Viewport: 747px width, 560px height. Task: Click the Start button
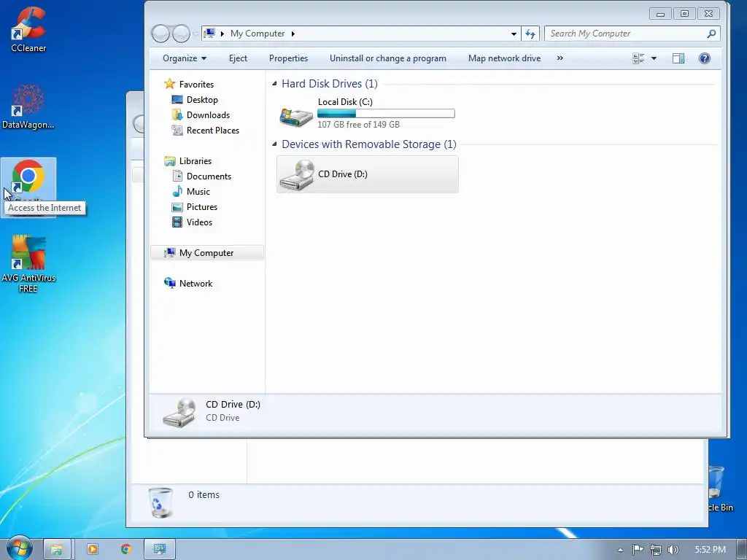coord(19,548)
